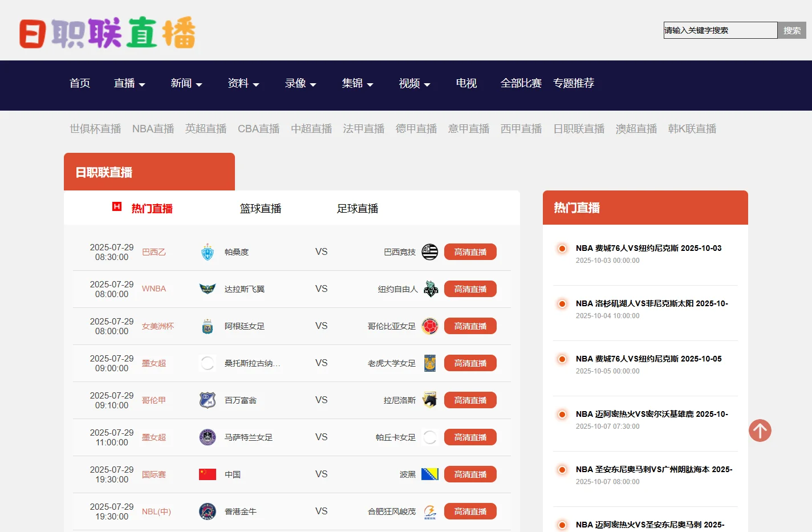The image size is (812, 532).
Task: Click the 老虎大学女足 team logo
Action: pos(430,363)
